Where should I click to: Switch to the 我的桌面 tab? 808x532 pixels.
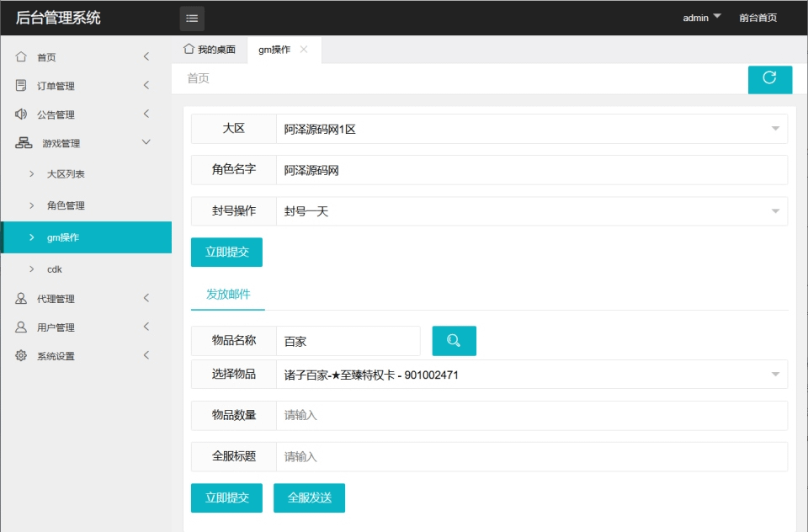point(209,50)
